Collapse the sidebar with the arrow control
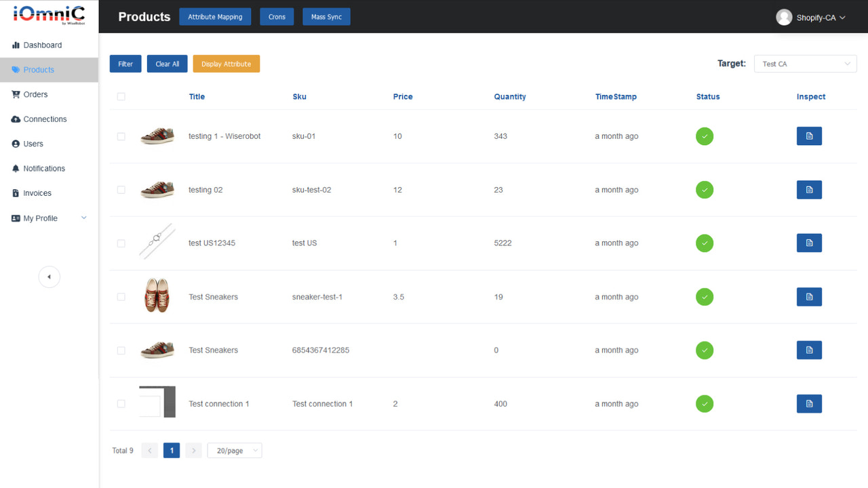The height and width of the screenshot is (488, 868). tap(49, 277)
